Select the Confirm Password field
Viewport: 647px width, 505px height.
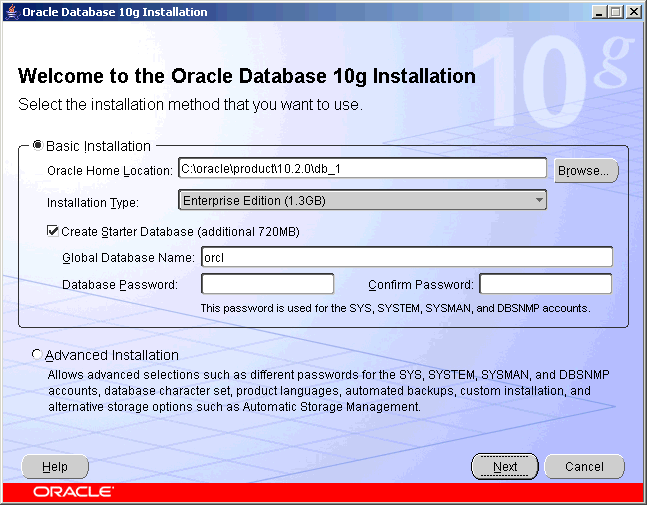click(x=545, y=284)
